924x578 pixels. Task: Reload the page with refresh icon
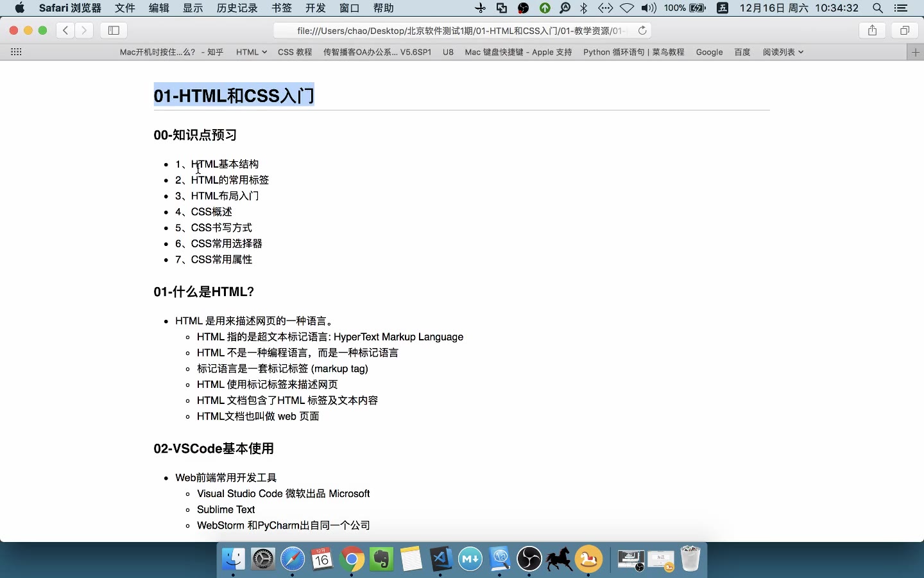point(642,30)
